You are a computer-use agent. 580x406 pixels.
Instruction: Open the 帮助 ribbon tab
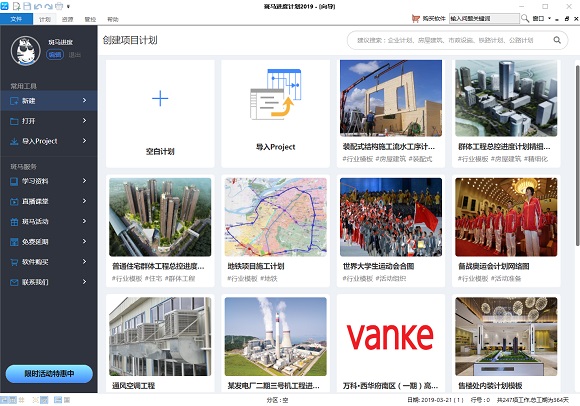(112, 19)
